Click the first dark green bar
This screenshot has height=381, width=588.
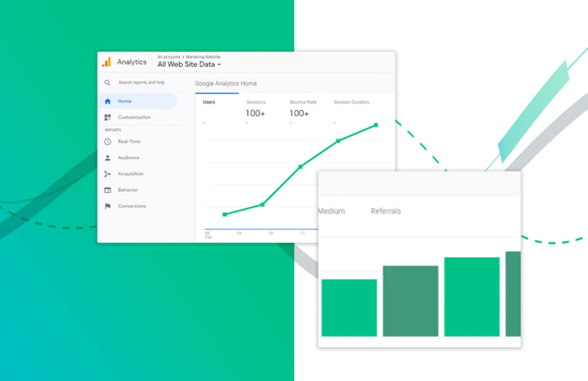(410, 301)
